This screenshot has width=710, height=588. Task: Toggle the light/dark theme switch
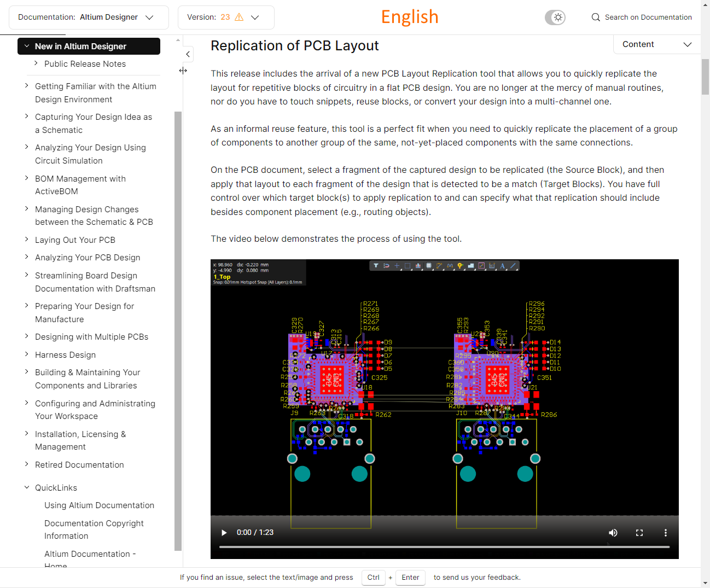point(555,18)
